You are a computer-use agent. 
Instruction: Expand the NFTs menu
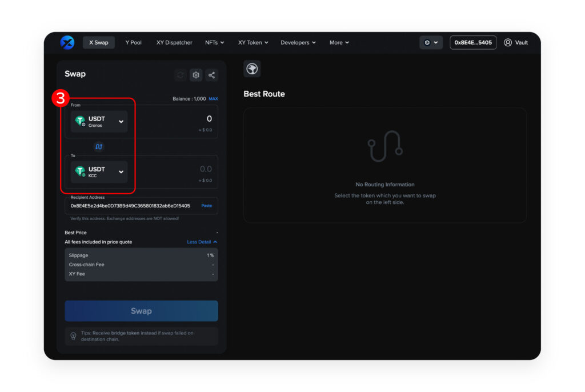tap(215, 42)
